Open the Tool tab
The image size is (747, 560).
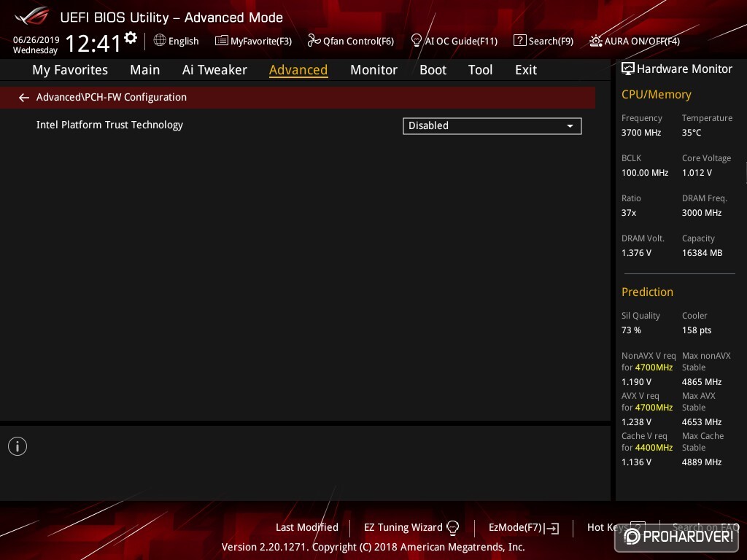[x=480, y=70]
